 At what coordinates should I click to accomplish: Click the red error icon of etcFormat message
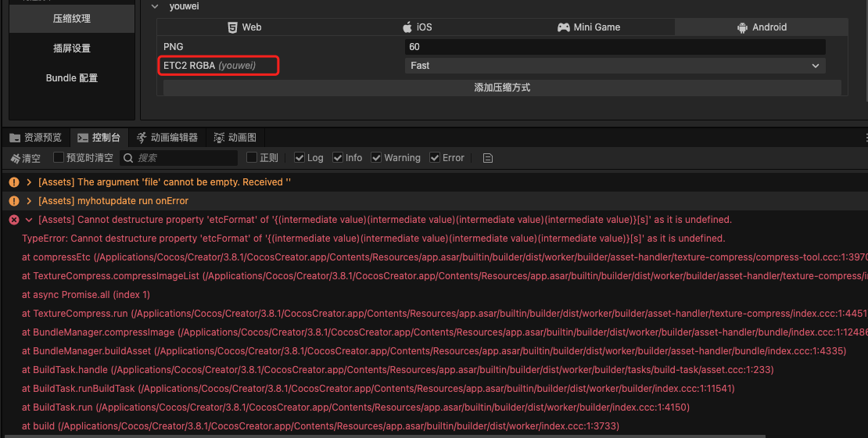14,220
